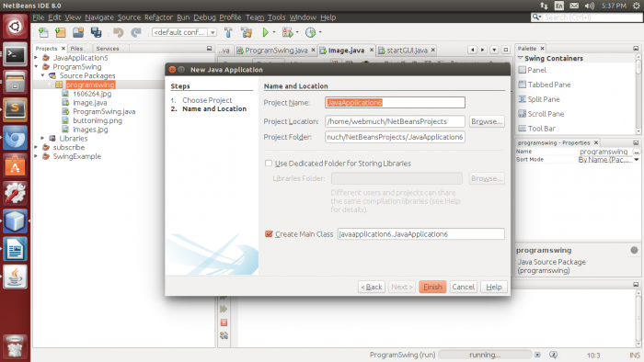Run project with the green play icon
644x362 pixels.
[x=265, y=32]
